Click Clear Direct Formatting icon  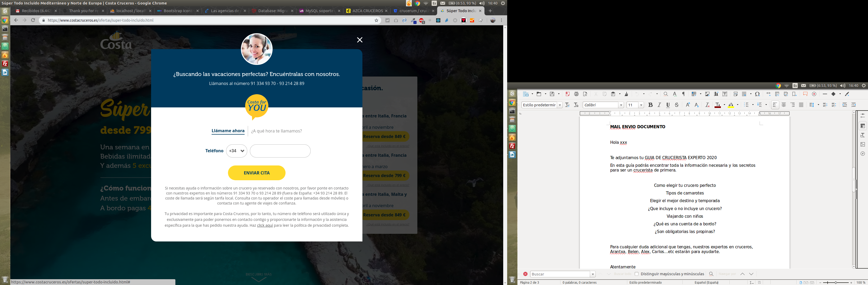point(707,105)
